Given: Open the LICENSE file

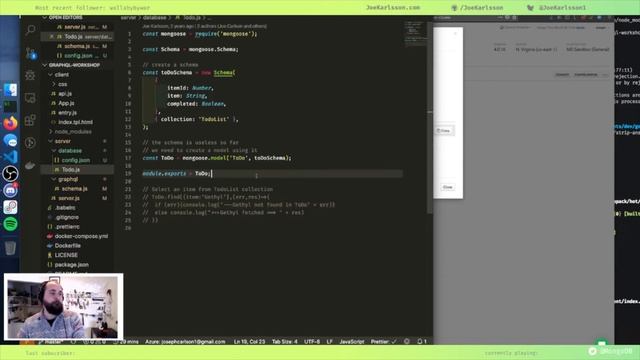Looking at the screenshot, I should 66,255.
